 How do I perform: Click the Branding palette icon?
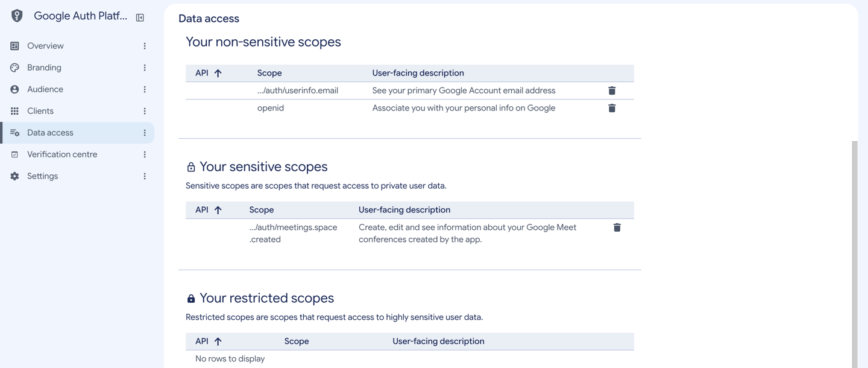15,68
